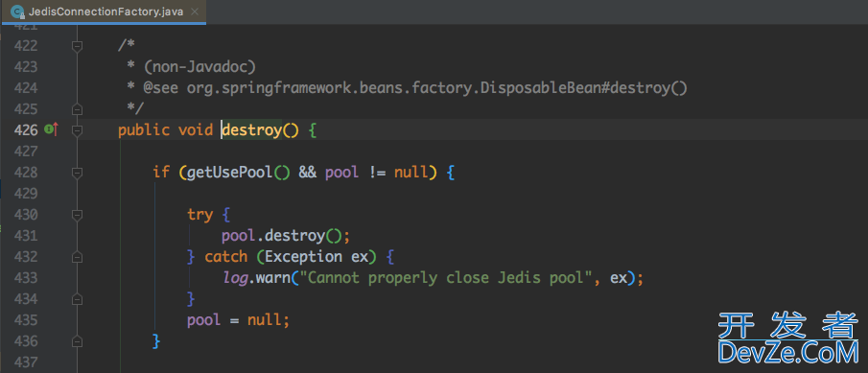868x373 pixels.
Task: Click the void keyword on line 426
Action: [196, 130]
